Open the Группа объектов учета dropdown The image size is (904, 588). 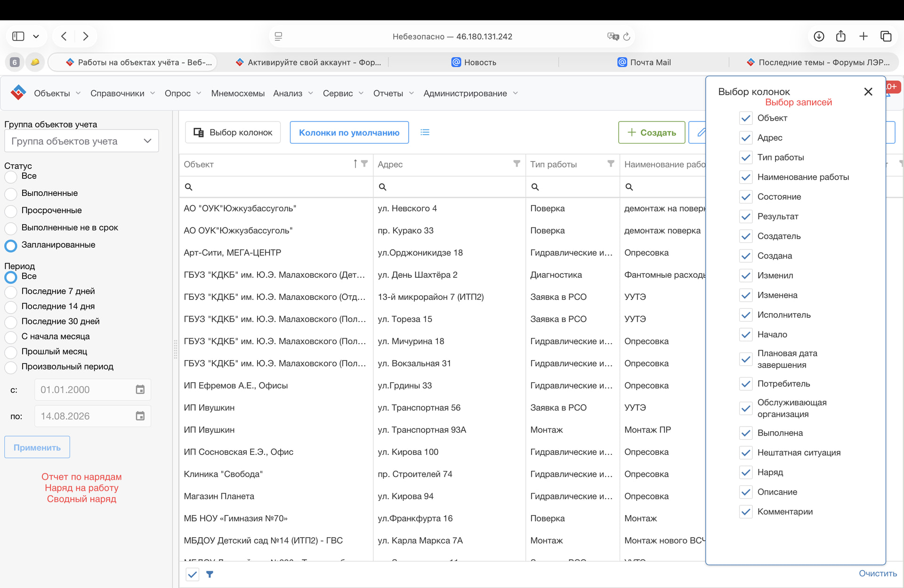81,141
